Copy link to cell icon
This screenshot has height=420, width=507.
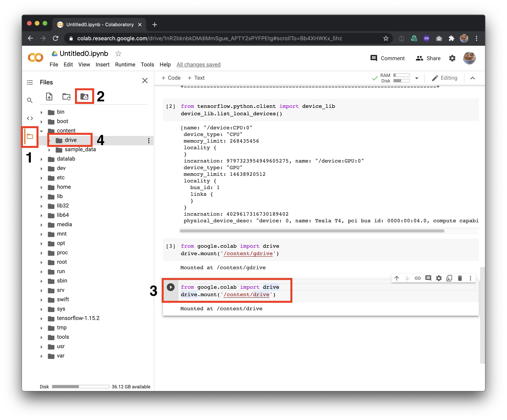click(x=418, y=278)
